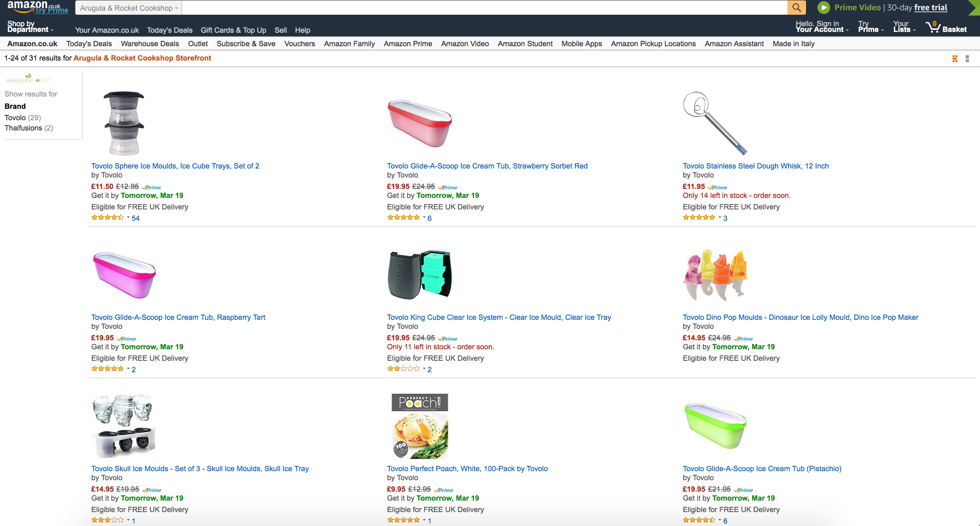
Task: Expand the Your Account dropdown
Action: pos(822,27)
